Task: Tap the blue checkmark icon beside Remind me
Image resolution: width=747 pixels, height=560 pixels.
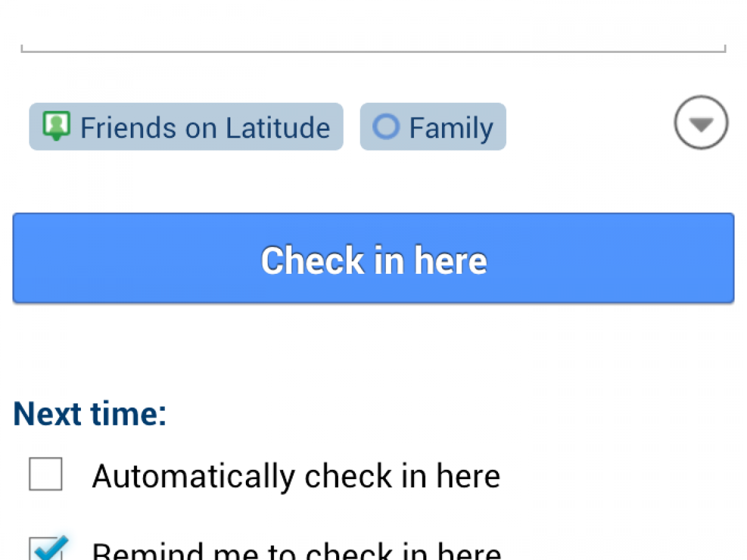Action: click(49, 548)
